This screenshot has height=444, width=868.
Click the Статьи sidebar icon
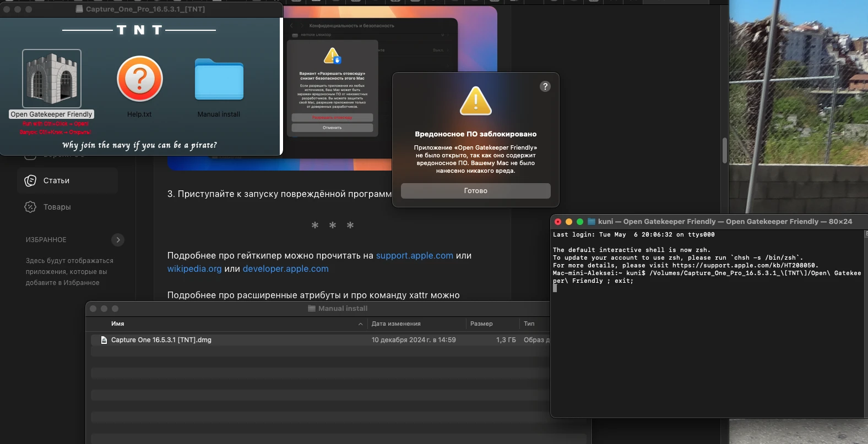coord(31,180)
